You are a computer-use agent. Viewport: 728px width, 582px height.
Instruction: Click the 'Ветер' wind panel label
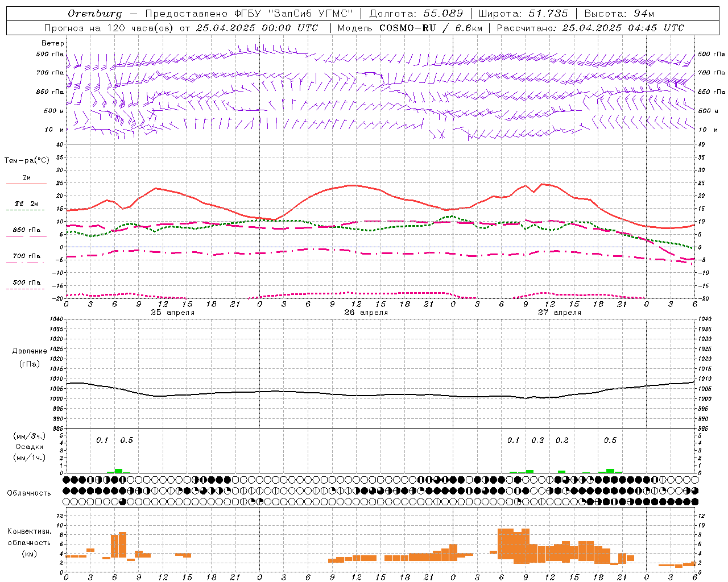coord(53,43)
